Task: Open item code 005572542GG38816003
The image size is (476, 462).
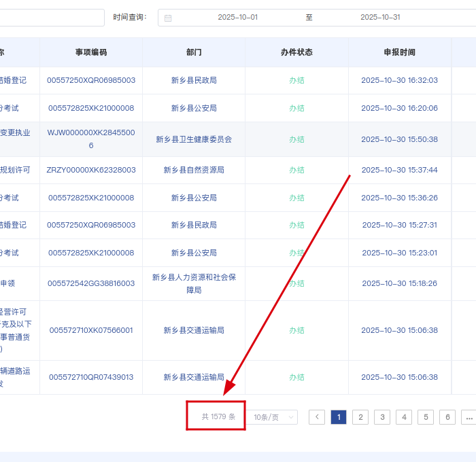Action: (x=91, y=283)
